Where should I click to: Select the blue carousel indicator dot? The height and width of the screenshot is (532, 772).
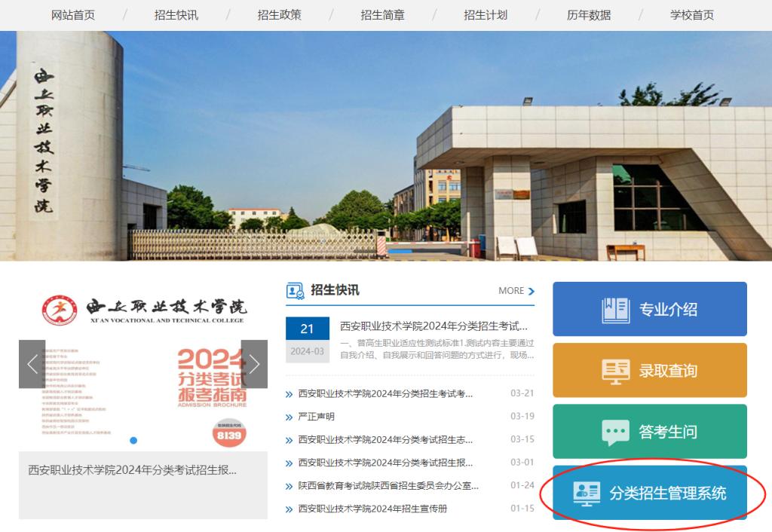tap(133, 440)
